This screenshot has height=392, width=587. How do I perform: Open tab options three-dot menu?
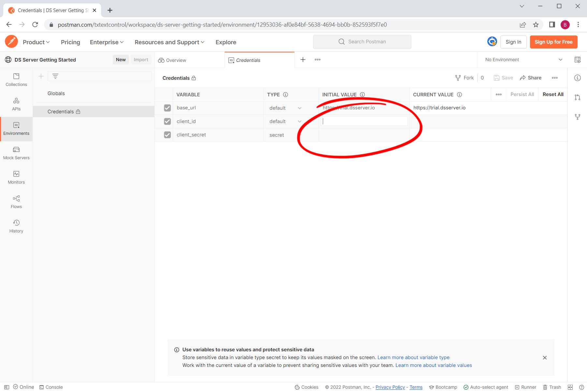tap(318, 60)
